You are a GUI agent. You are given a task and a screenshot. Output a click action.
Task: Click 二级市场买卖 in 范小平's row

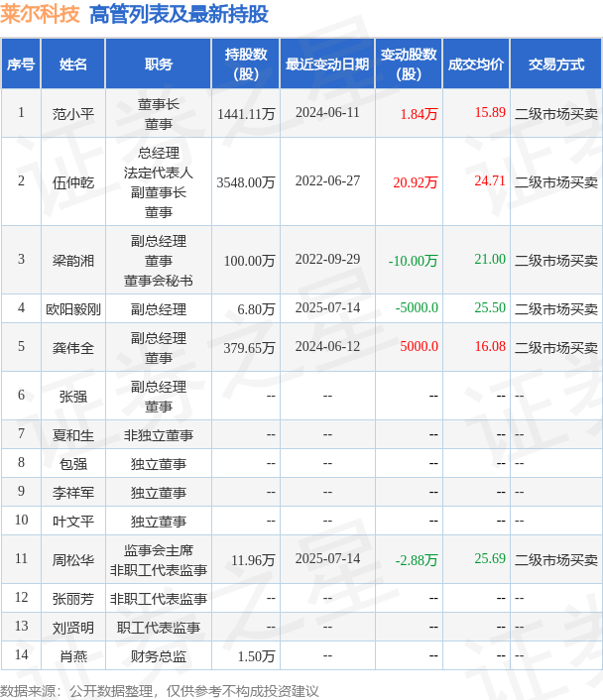tap(556, 114)
